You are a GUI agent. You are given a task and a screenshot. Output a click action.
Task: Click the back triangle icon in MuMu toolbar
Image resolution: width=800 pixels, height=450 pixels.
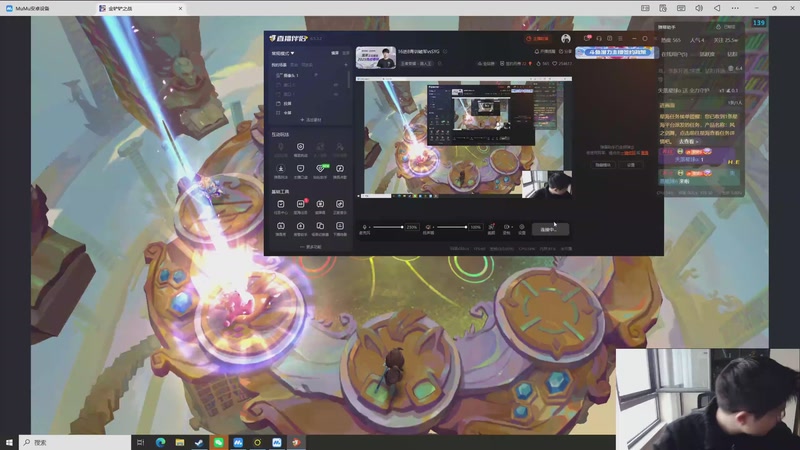click(x=717, y=8)
